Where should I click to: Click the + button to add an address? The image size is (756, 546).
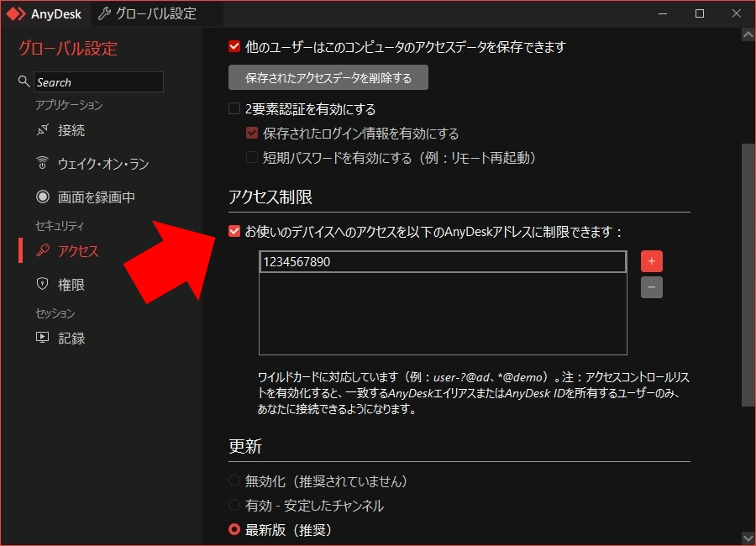(x=651, y=261)
